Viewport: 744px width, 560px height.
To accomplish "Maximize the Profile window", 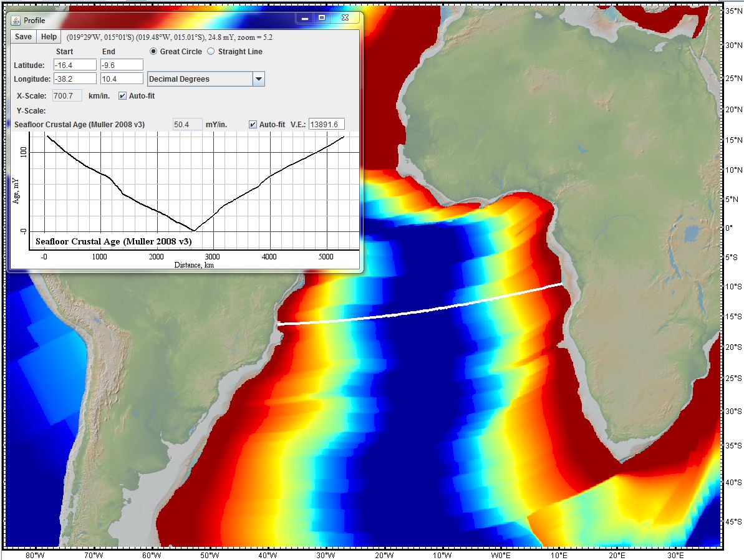I will coord(322,18).
